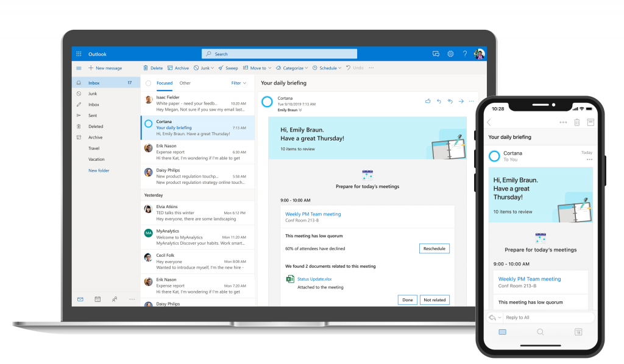
Task: Click the Search box in Outlook header
Action: (279, 54)
